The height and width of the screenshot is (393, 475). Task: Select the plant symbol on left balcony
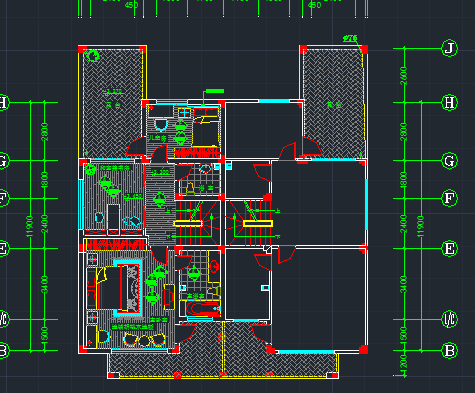(93, 55)
